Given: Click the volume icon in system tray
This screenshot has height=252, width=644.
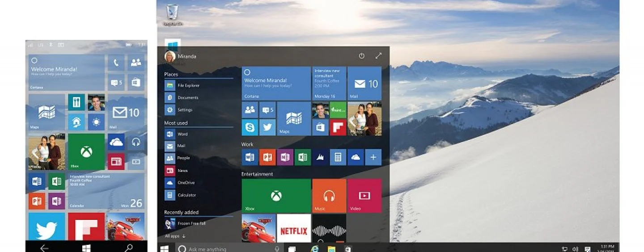Looking at the screenshot, I should coord(575,249).
